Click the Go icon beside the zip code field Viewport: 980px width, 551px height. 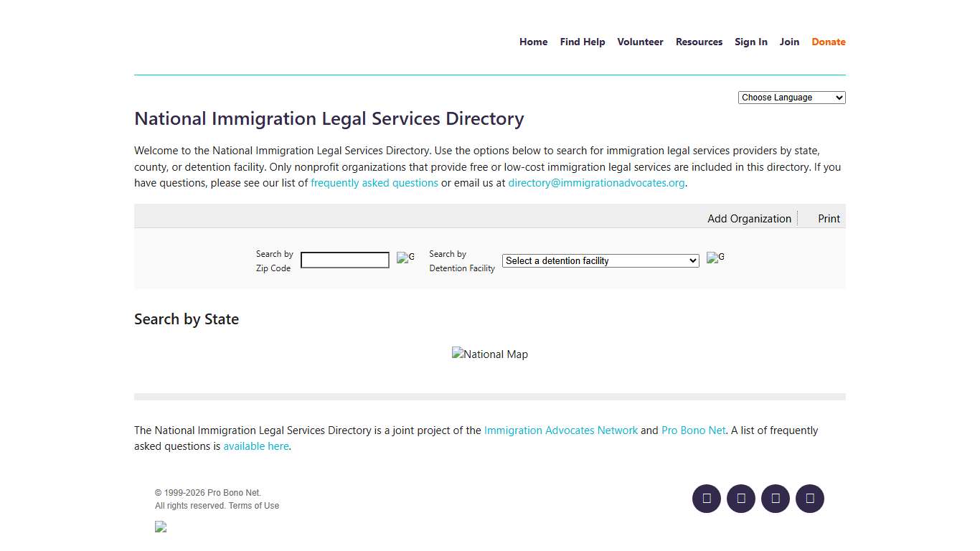pyautogui.click(x=405, y=258)
